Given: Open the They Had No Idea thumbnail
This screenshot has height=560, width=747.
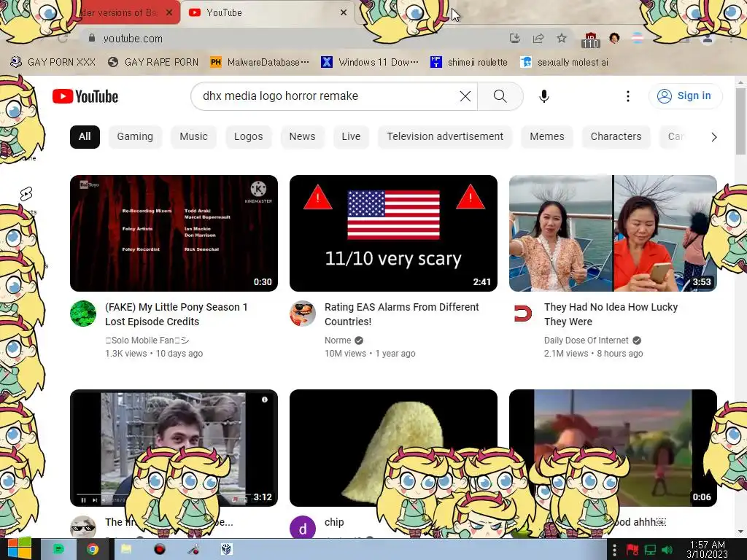Looking at the screenshot, I should click(613, 233).
